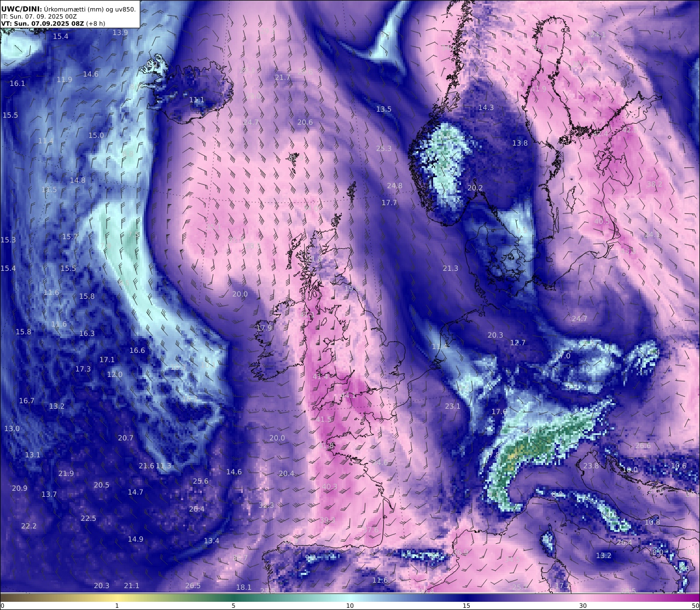Click the 10.6 value on the map

(x=679, y=466)
